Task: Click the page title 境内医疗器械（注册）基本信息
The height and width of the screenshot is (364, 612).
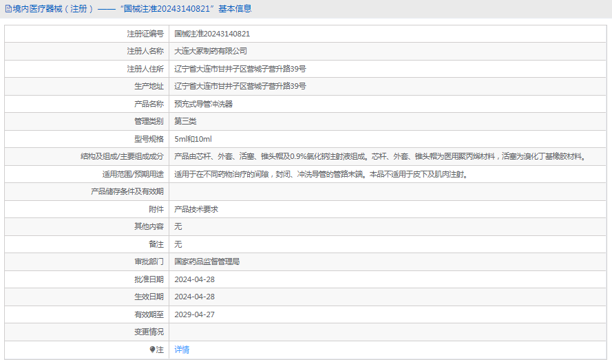Action: [132, 8]
